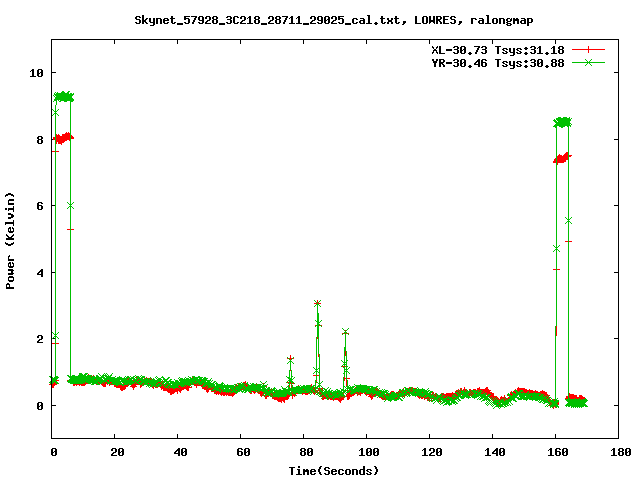The height and width of the screenshot is (480, 640).
Task: Click the green YR calibration plateau near 162 seconds
Action: click(563, 122)
